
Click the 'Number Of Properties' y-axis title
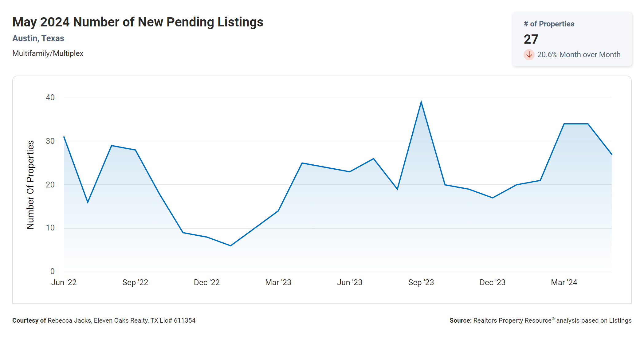point(30,185)
